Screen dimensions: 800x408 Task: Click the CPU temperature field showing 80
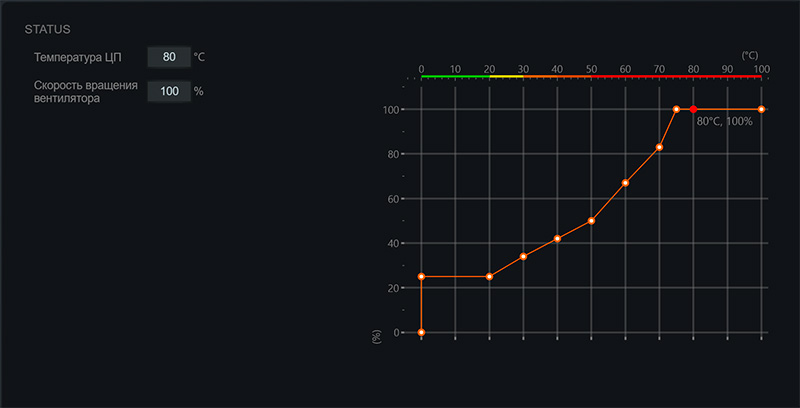click(168, 57)
